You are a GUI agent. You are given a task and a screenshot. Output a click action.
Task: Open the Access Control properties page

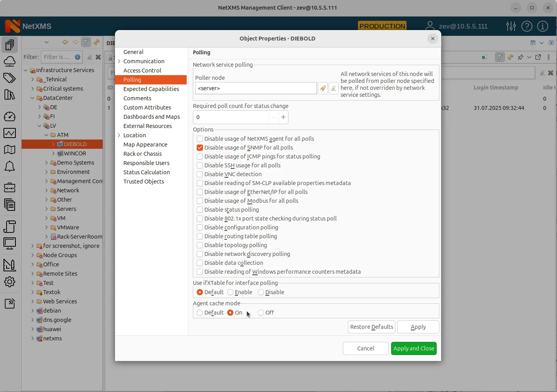[142, 71]
